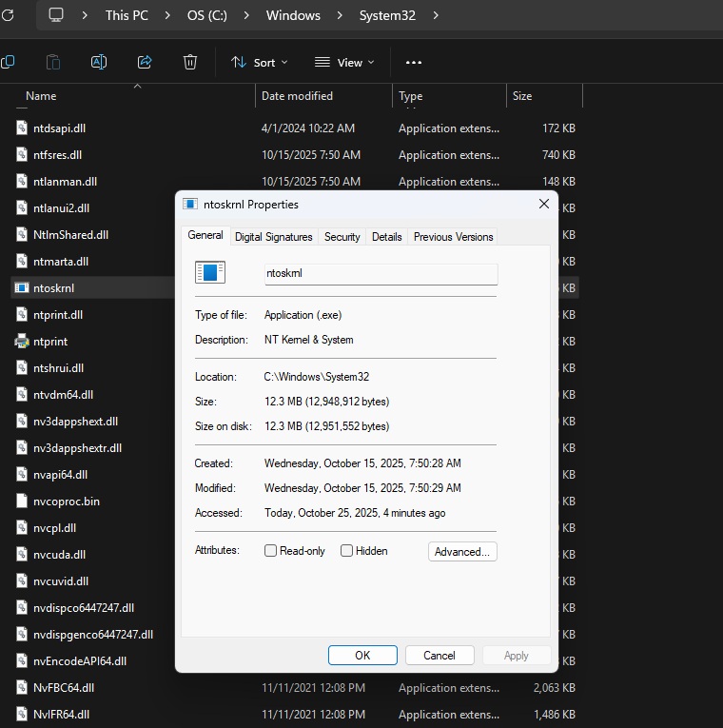Switch to the Digital Signatures tab

(x=273, y=237)
